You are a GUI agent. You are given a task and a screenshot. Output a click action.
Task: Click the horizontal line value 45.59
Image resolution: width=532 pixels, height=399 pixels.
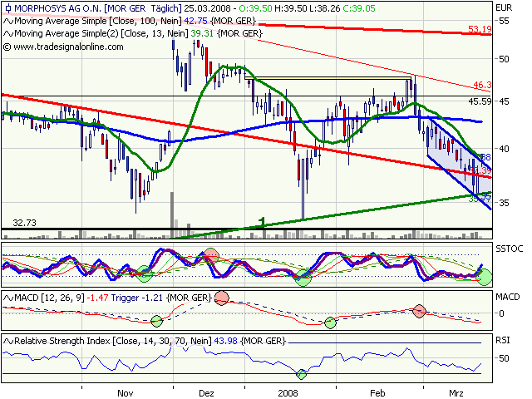480,101
